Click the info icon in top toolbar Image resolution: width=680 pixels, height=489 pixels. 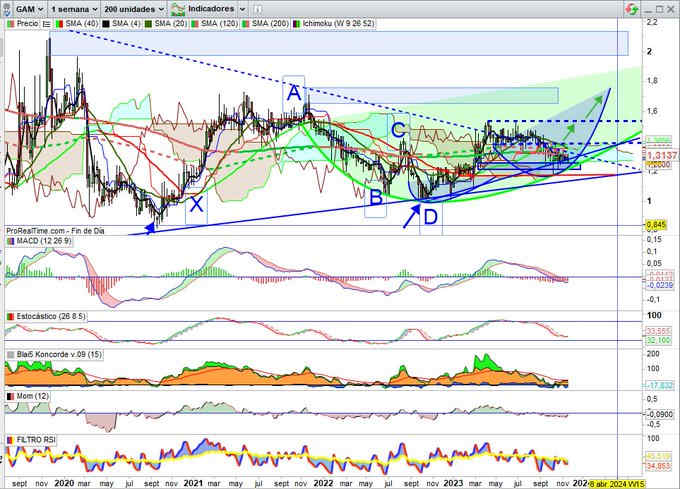(258, 9)
